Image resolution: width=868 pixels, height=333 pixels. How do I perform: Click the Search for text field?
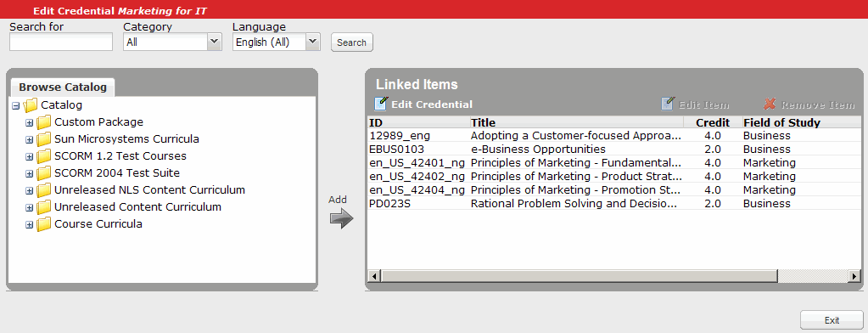[61, 42]
